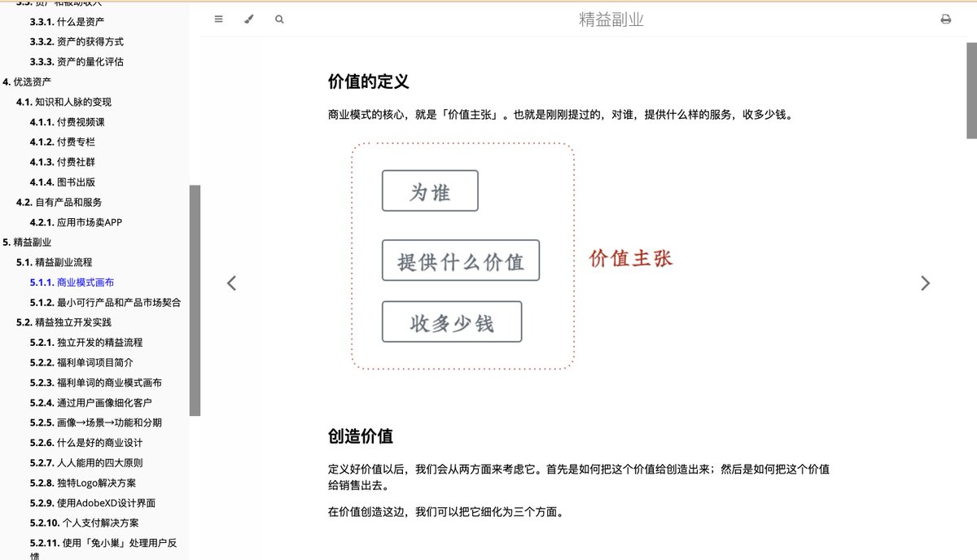Click the 创造价值 heading
Viewport: 977px width, 560px height.
click(360, 436)
